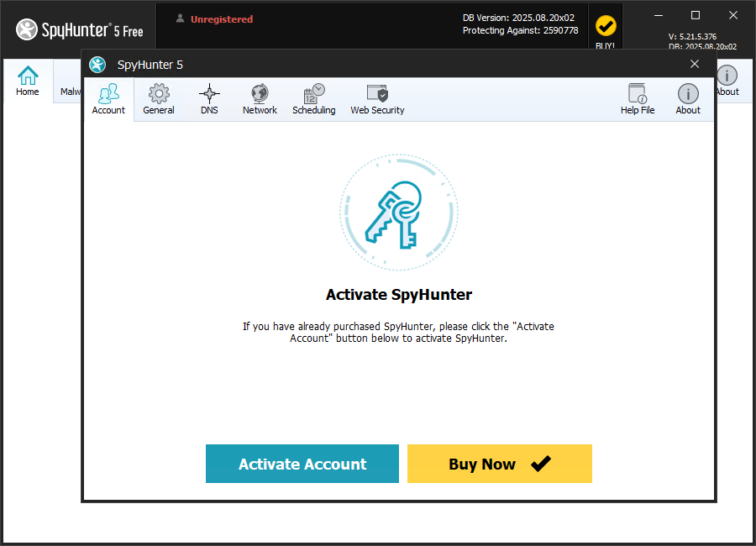Click the Buy Now button
756x546 pixels.
click(499, 464)
